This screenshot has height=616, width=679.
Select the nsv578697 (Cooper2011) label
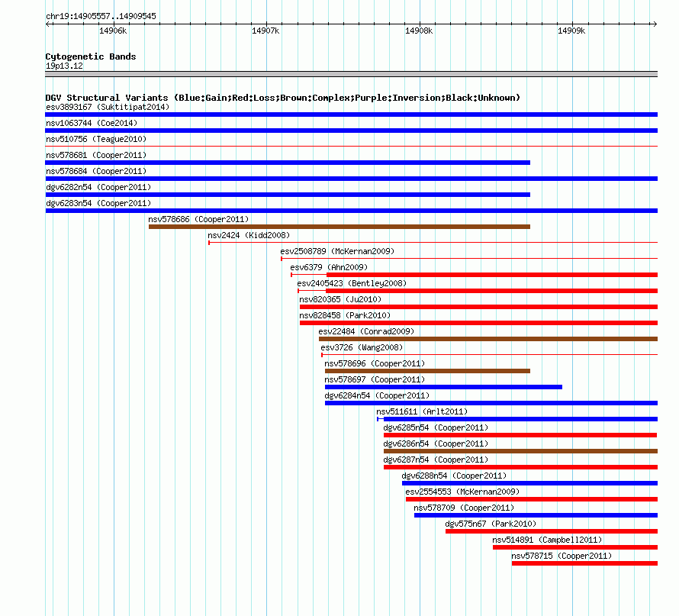(375, 379)
